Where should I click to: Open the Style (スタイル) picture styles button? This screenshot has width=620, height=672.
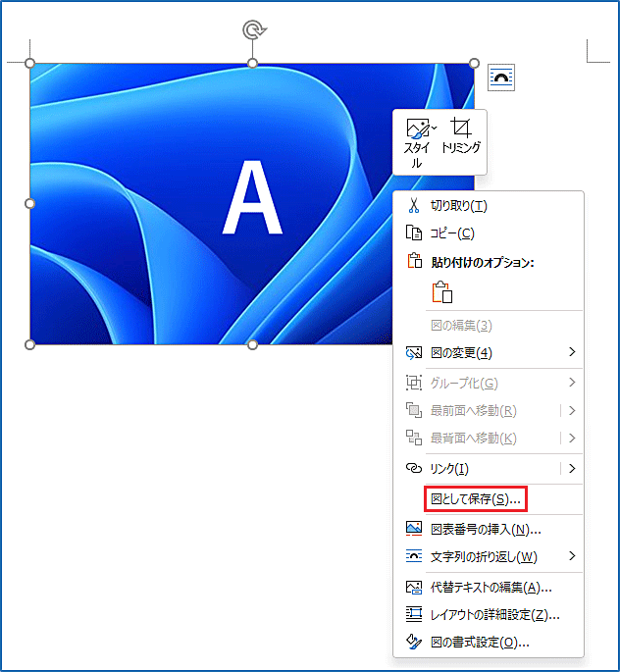click(416, 143)
